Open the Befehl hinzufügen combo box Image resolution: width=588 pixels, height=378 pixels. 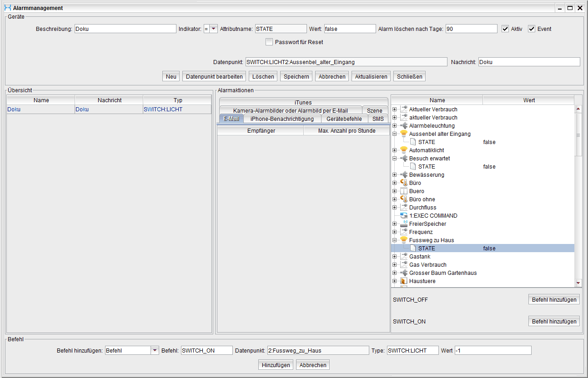pyautogui.click(x=155, y=350)
